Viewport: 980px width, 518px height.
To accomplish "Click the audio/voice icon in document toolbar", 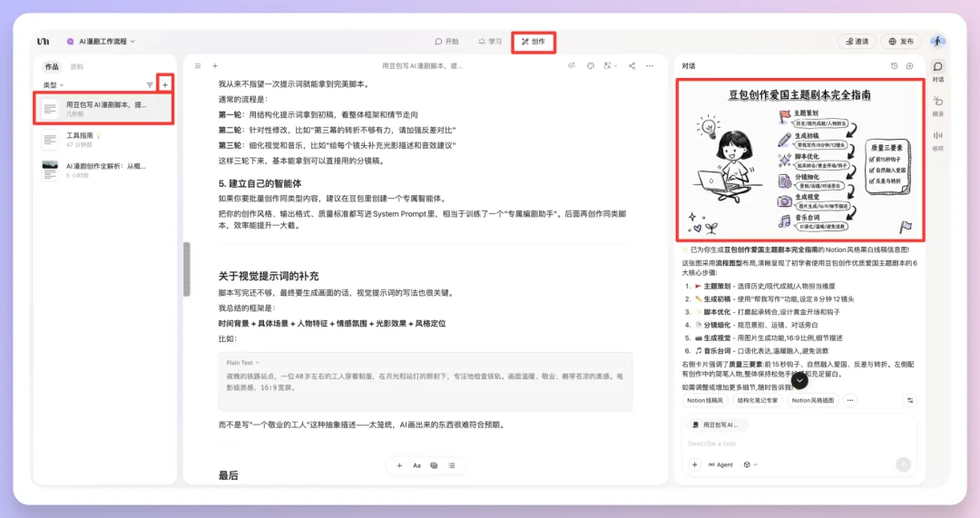I will pos(572,65).
